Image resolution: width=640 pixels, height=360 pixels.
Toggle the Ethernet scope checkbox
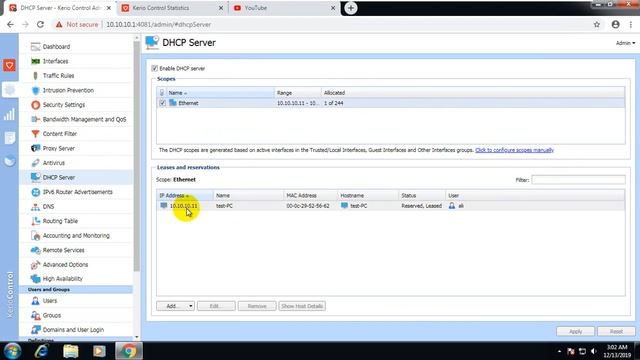[x=162, y=103]
